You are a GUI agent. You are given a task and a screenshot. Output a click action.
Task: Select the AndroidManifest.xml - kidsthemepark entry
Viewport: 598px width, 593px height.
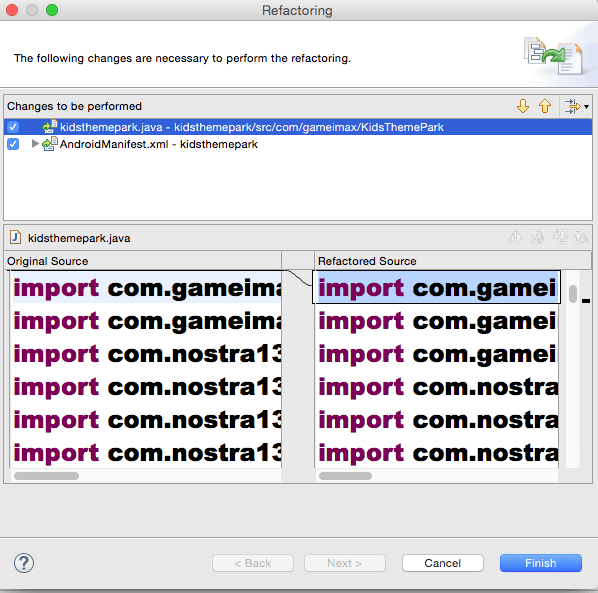[159, 144]
